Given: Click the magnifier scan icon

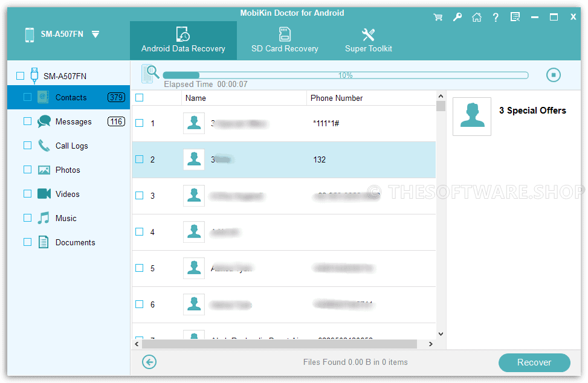Looking at the screenshot, I should [150, 74].
